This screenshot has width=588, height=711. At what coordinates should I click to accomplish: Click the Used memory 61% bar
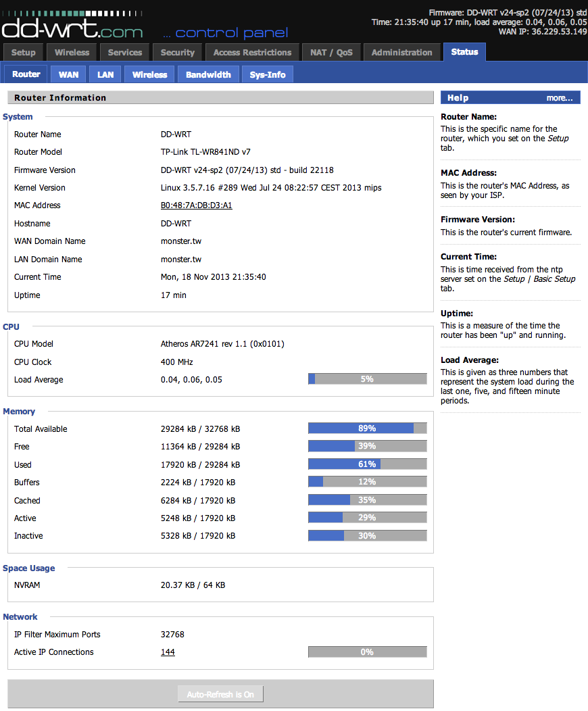click(367, 464)
